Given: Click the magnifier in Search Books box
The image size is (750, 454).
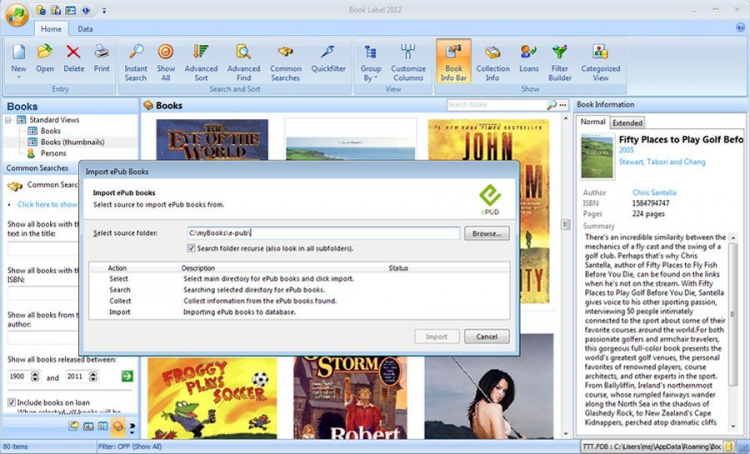Looking at the screenshot, I should [551, 105].
